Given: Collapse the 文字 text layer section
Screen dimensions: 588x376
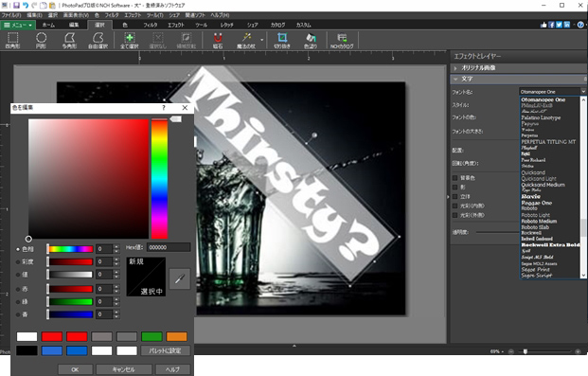Looking at the screenshot, I should tap(455, 80).
